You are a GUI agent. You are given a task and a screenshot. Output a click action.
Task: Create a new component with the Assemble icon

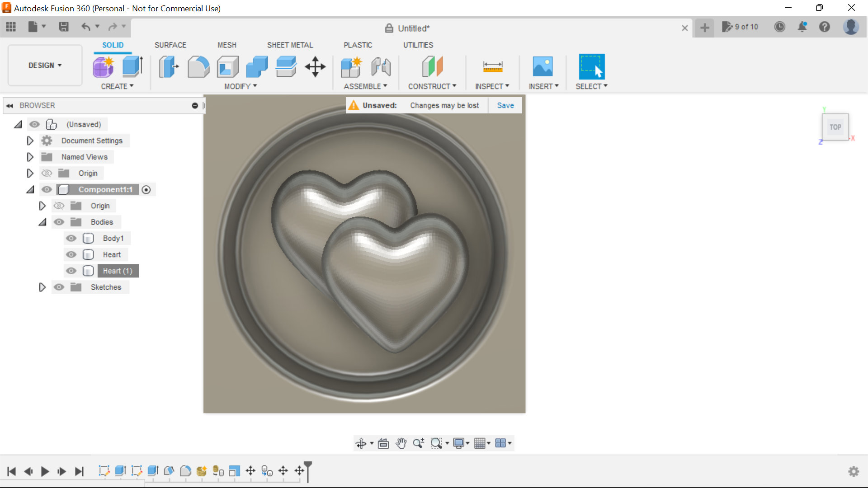(x=351, y=66)
